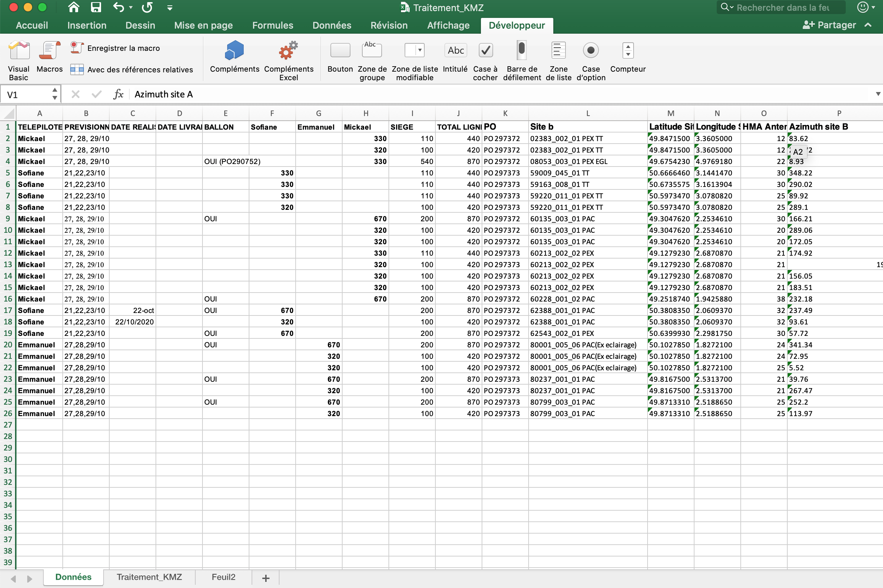
Task: Click the formula bar text Azimuth site A
Action: [x=164, y=94]
